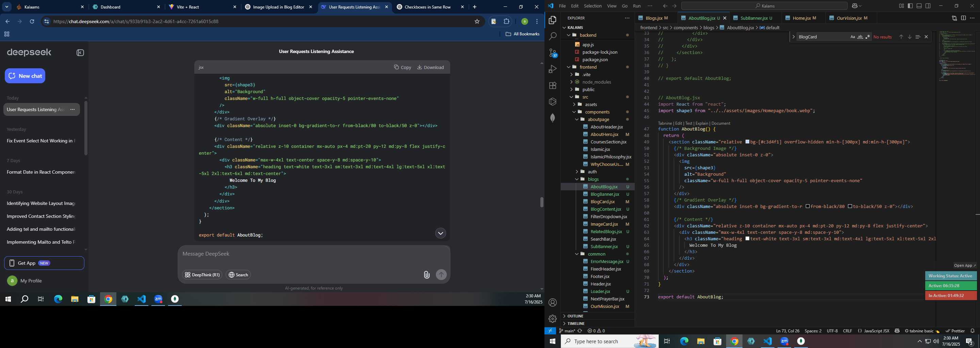Collapse the DeepSeek sidebar
The width and height of the screenshot is (980, 348).
pos(80,53)
